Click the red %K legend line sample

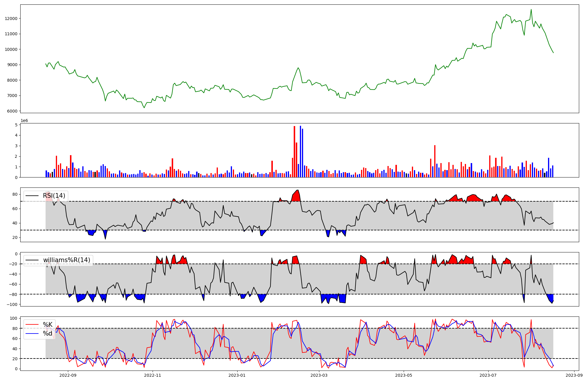click(x=32, y=325)
